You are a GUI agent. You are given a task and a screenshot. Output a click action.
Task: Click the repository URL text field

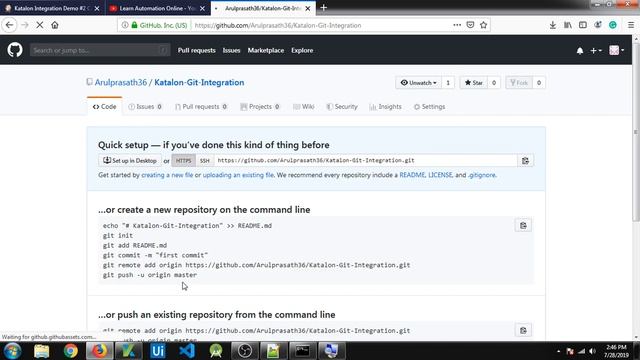[x=366, y=161]
